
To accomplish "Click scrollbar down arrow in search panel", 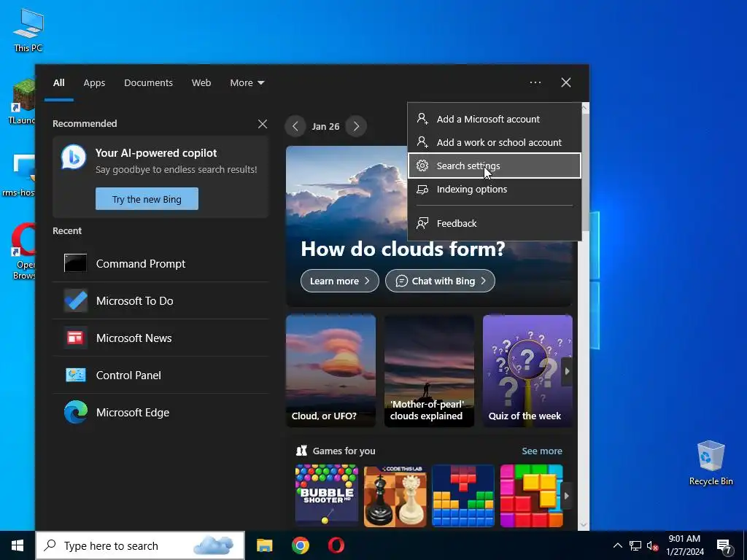I will point(585,525).
